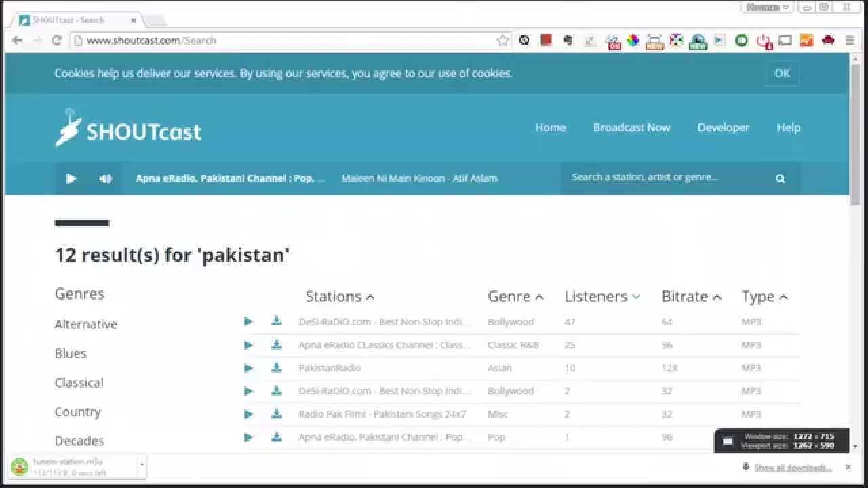Viewport: 868px width, 488px height.
Task: Select the Country genre
Action: (77, 412)
